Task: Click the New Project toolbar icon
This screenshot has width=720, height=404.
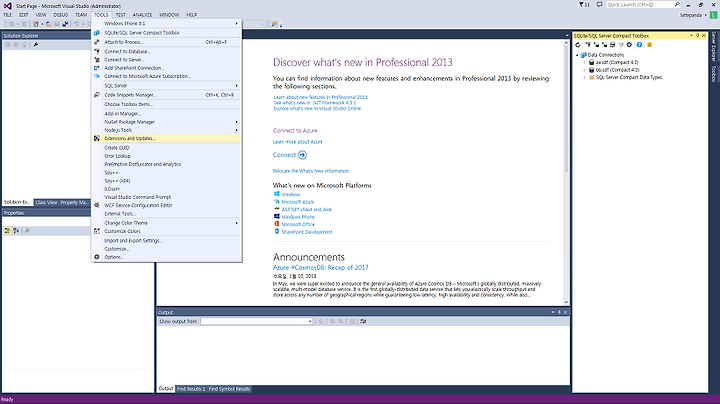Action: pos(36,24)
